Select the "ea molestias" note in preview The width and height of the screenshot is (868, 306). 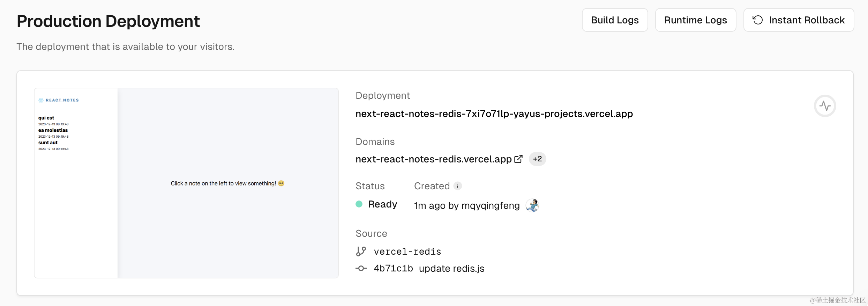[53, 130]
